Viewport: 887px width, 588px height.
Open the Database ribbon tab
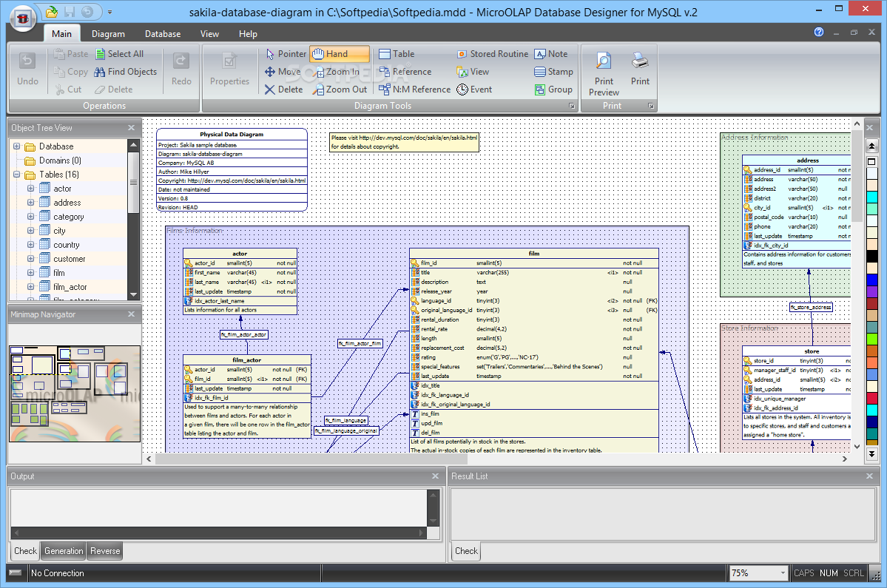tap(162, 34)
